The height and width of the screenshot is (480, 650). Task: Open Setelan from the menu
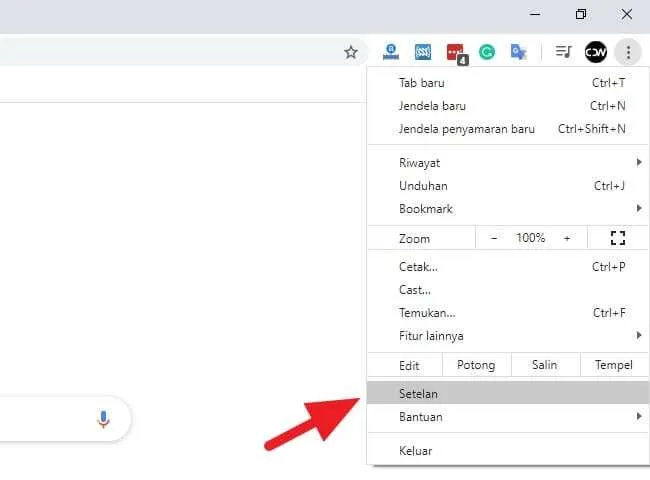coord(508,393)
